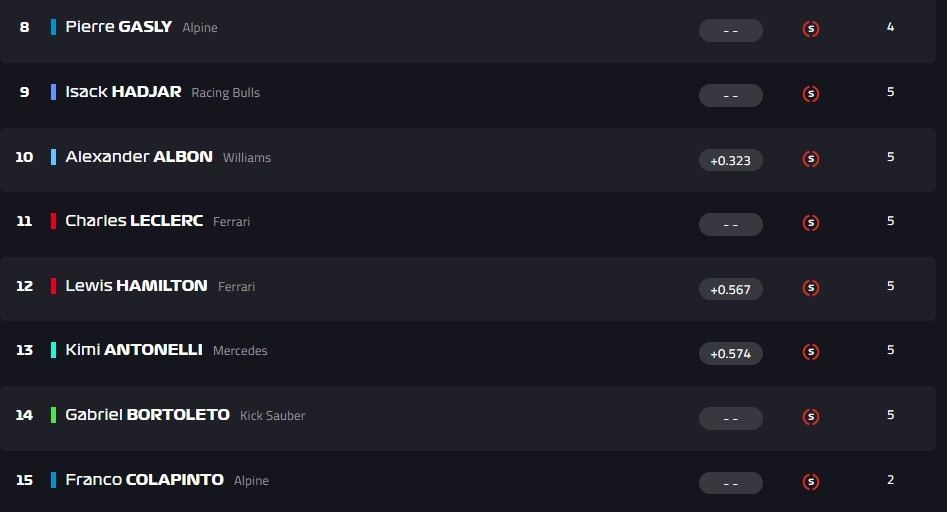The height and width of the screenshot is (512, 947).
Task: Open Pierre Gasly driver name
Action: pyautogui.click(x=118, y=27)
